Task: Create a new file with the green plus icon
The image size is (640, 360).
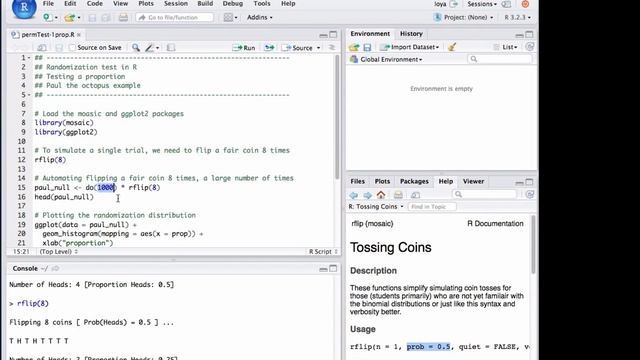Action: pyautogui.click(x=48, y=17)
